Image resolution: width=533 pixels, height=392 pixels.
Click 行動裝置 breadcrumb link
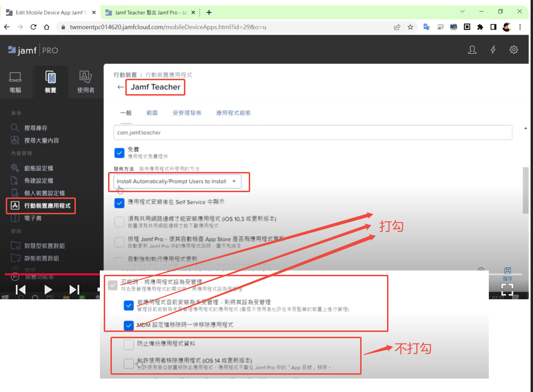(x=125, y=75)
